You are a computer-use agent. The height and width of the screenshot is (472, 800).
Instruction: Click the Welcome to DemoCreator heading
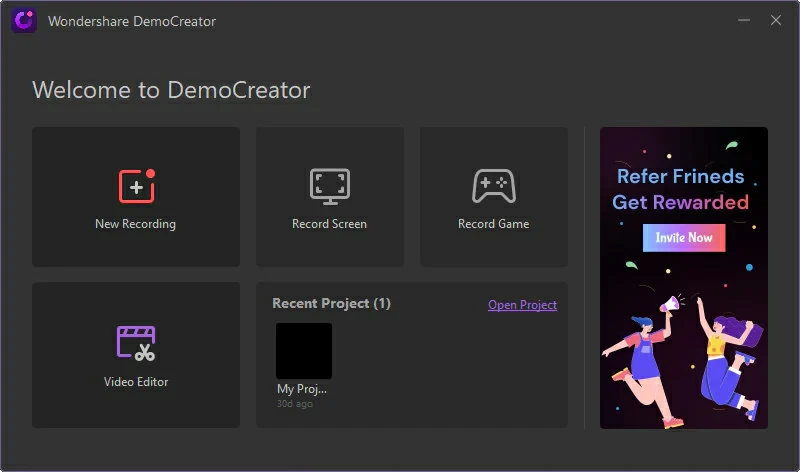pos(171,90)
